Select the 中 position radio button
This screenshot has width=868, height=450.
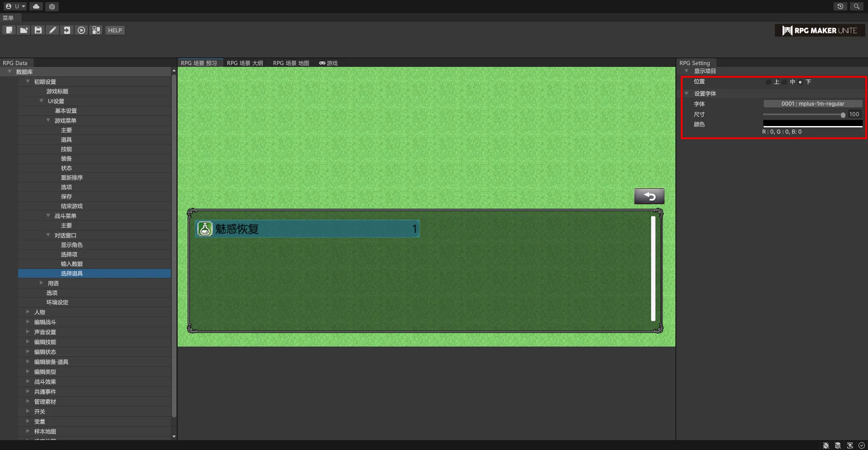pos(785,82)
